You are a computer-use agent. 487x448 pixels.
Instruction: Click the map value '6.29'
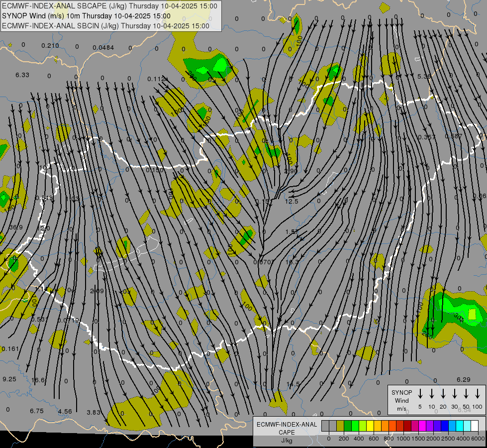coord(464,380)
